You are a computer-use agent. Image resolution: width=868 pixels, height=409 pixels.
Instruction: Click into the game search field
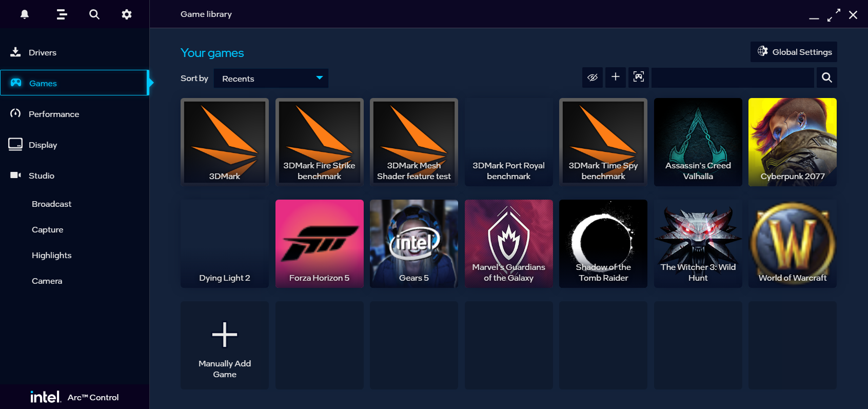click(733, 77)
